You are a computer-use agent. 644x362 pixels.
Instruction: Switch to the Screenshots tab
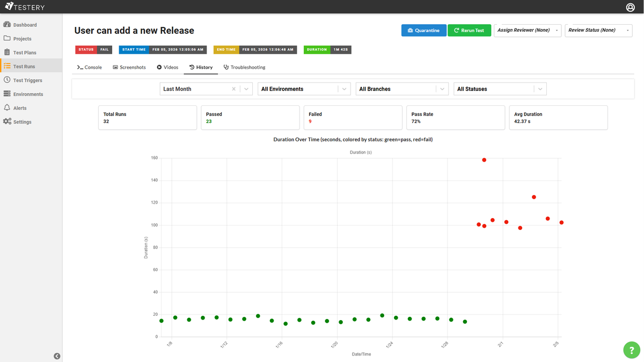(129, 67)
